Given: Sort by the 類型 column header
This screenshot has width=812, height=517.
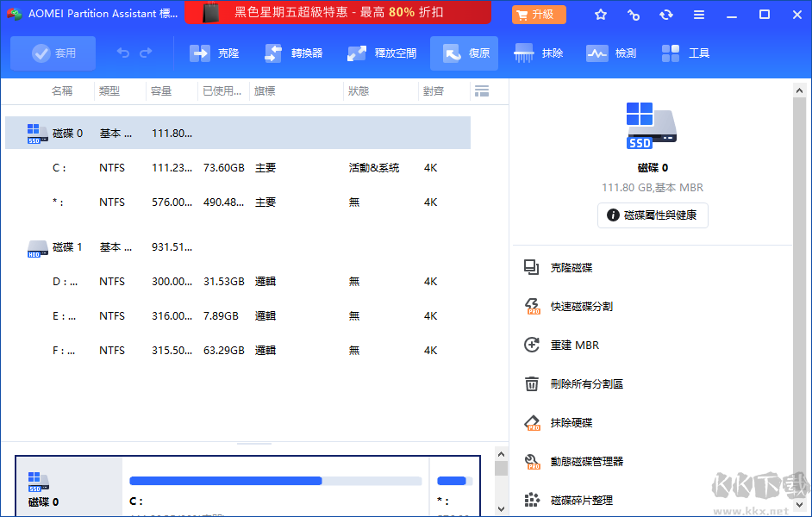Looking at the screenshot, I should pyautogui.click(x=109, y=91).
